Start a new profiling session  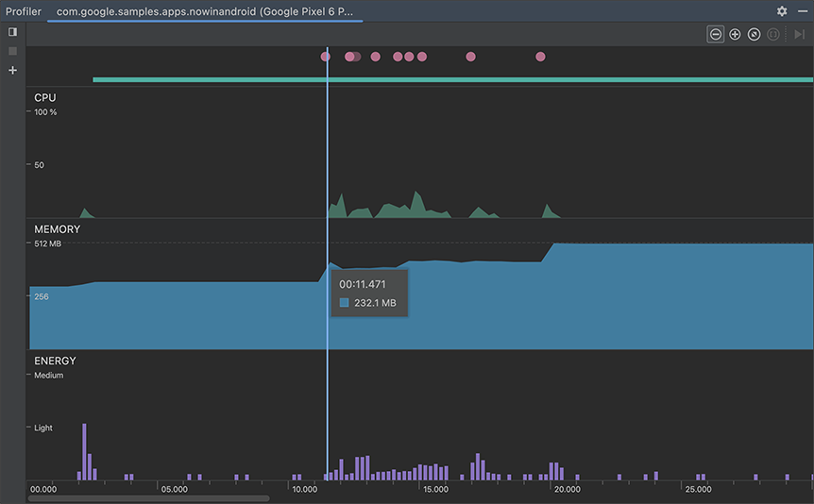pos(12,71)
